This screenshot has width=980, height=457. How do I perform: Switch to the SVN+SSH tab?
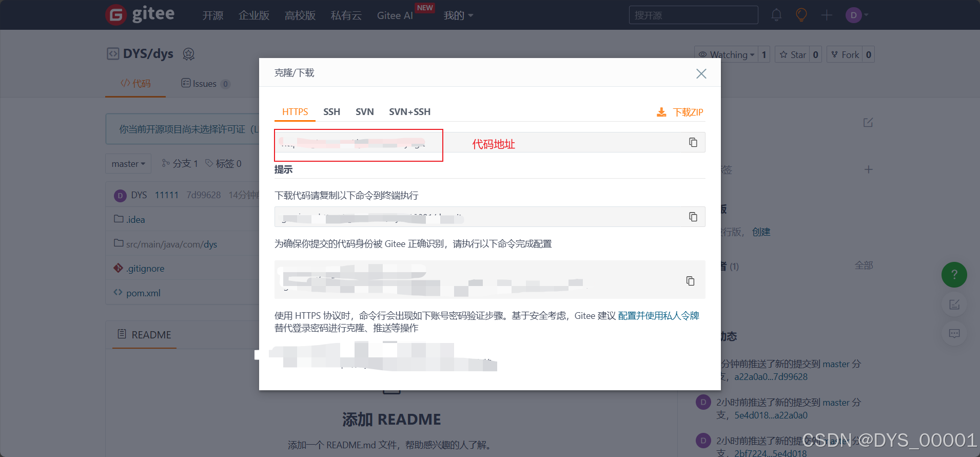pos(409,111)
